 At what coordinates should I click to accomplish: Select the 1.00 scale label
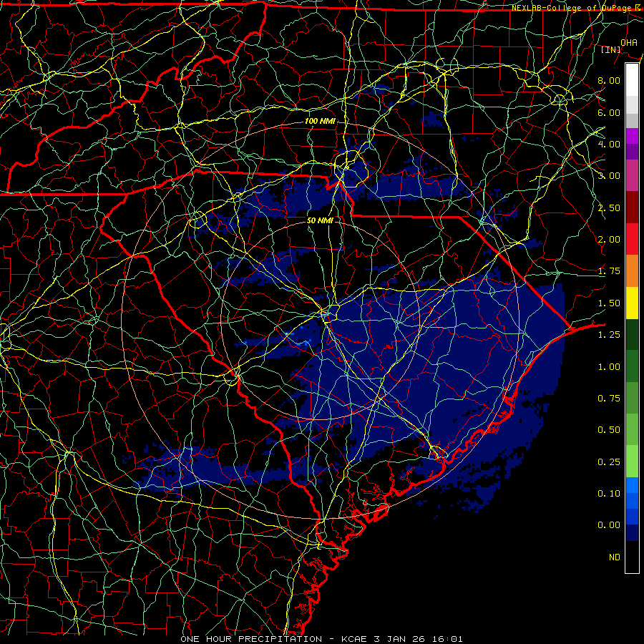click(609, 367)
